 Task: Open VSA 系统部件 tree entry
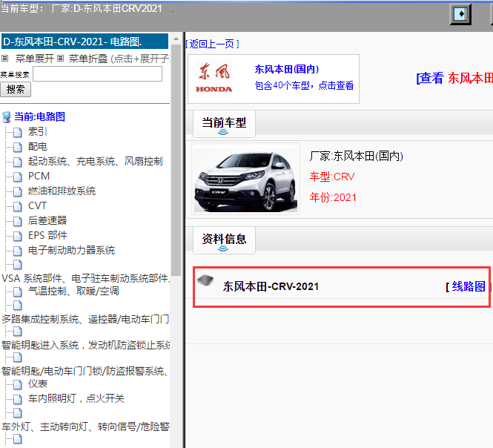(x=85, y=278)
